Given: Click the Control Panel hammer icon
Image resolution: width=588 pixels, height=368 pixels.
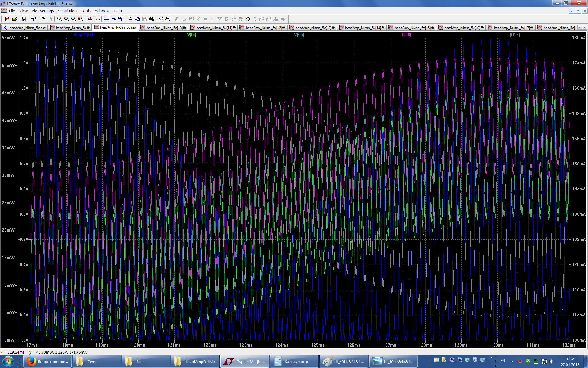Looking at the screenshot, I should (33, 19).
